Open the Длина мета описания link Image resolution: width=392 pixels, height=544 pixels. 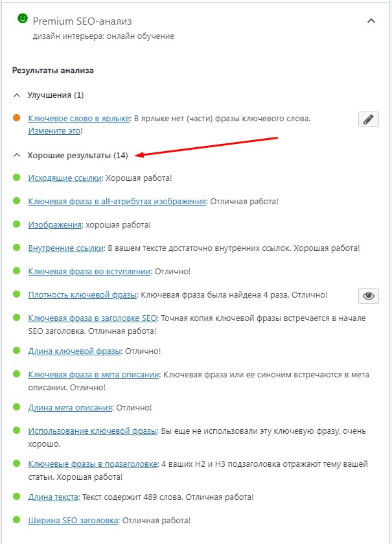(71, 408)
